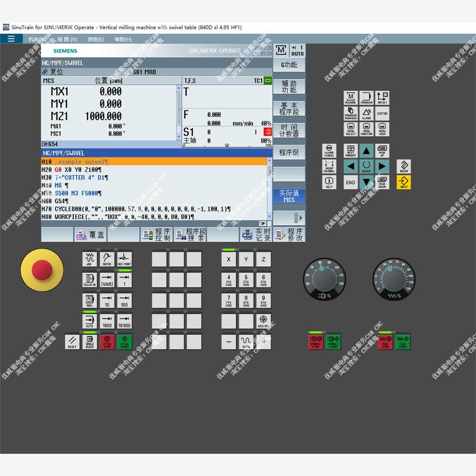Select 9TH AXIS key

click(263, 301)
